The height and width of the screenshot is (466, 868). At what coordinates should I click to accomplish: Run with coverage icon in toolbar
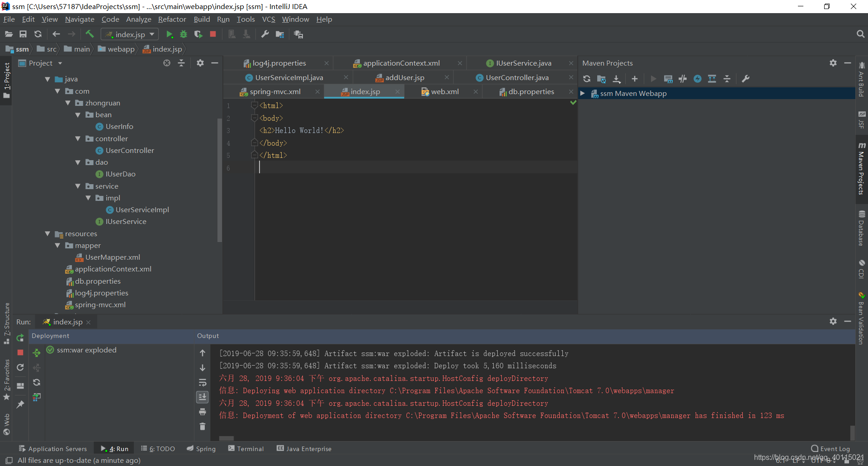[198, 34]
